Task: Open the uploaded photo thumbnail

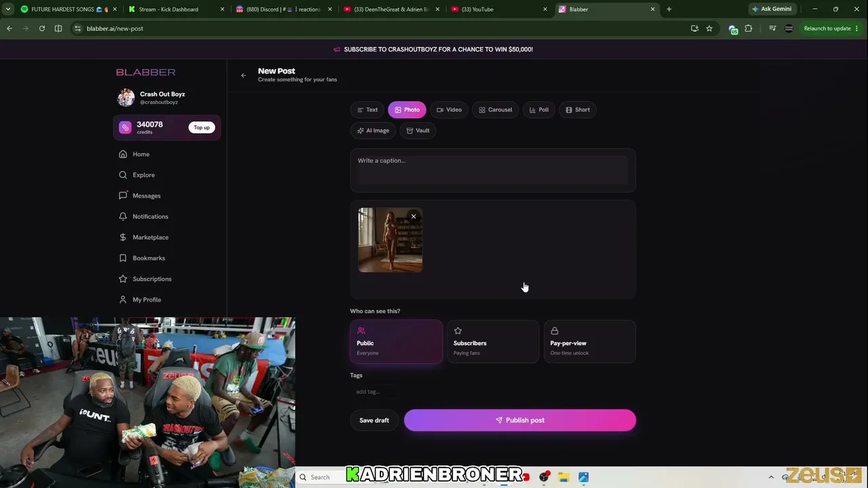Action: (390, 240)
